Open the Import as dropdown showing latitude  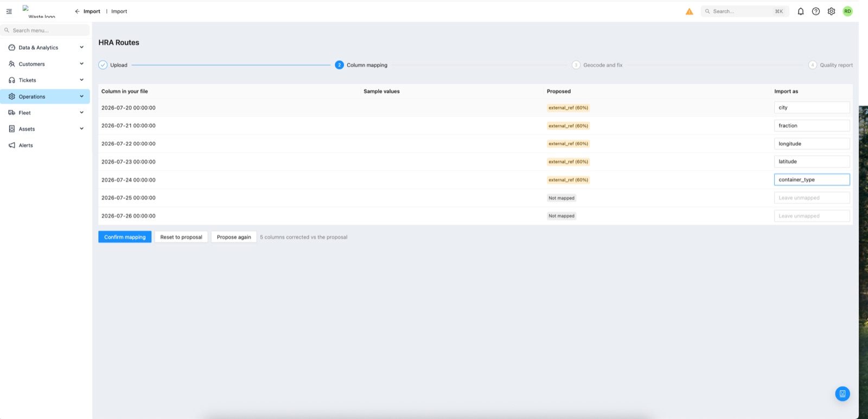(812, 162)
